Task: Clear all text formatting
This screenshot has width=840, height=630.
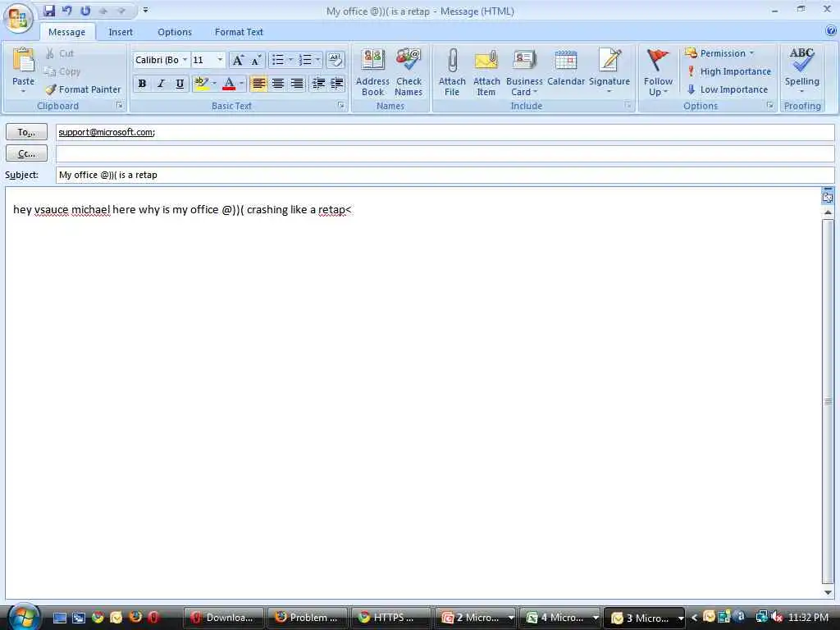Action: click(x=336, y=60)
